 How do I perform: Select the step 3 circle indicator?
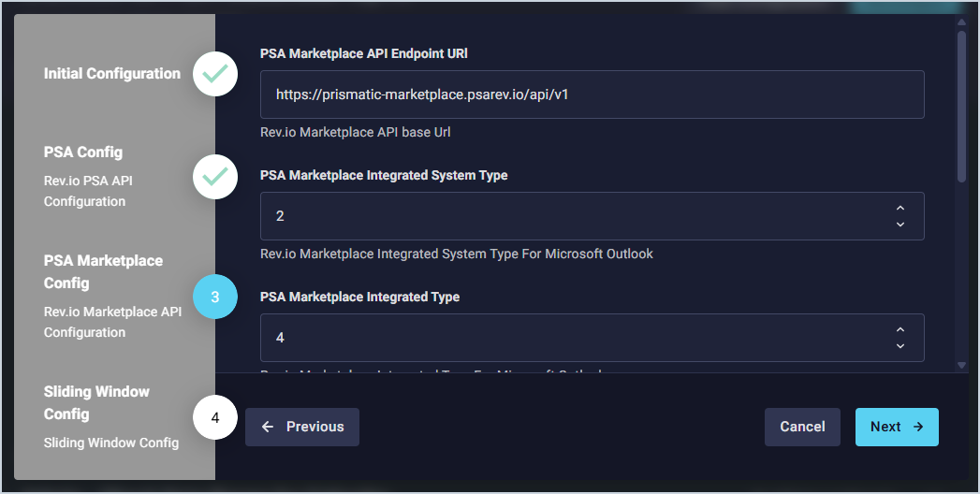coord(215,298)
